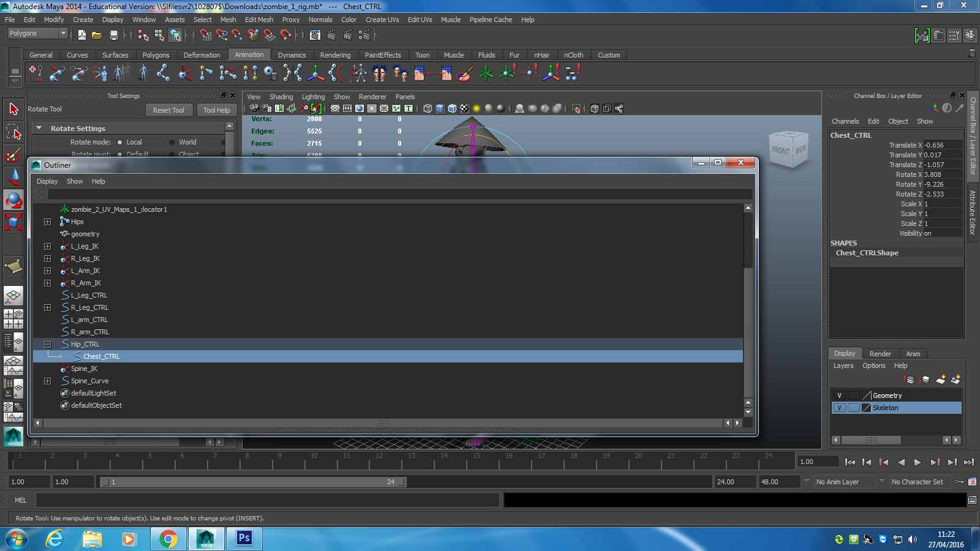Expand the R_Leg_IK node in Outliner

pos(47,258)
